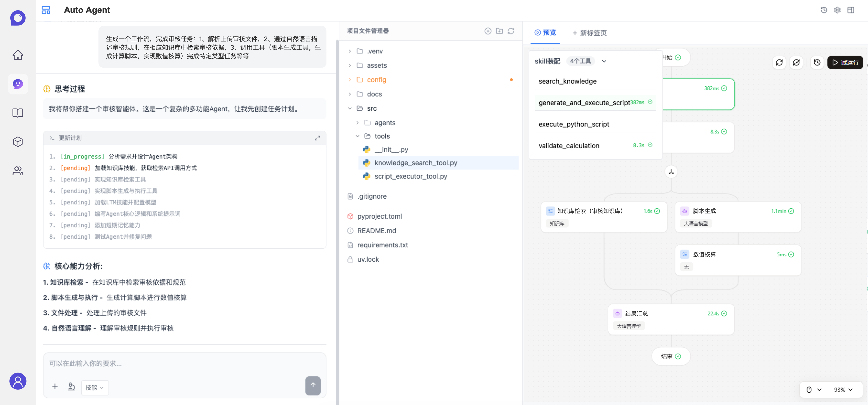Click the attach plus icon in chat input

[55, 386]
